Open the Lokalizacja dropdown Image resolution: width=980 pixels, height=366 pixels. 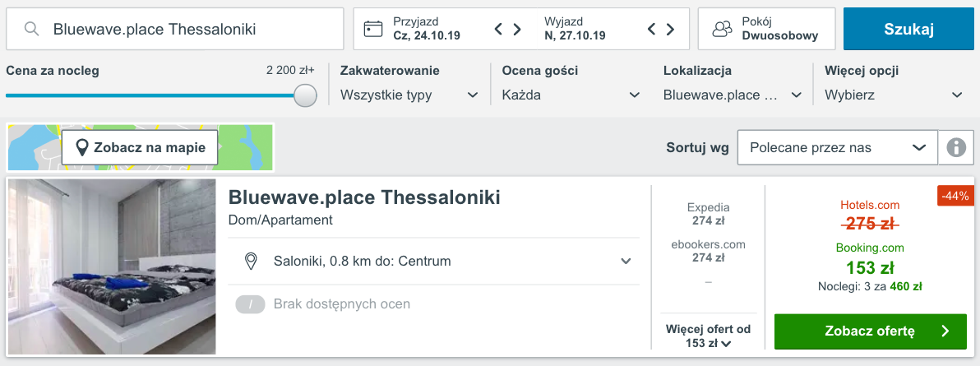(733, 95)
